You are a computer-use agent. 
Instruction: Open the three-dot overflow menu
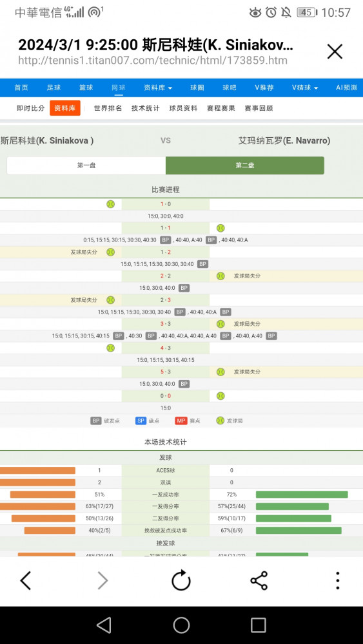(x=337, y=581)
